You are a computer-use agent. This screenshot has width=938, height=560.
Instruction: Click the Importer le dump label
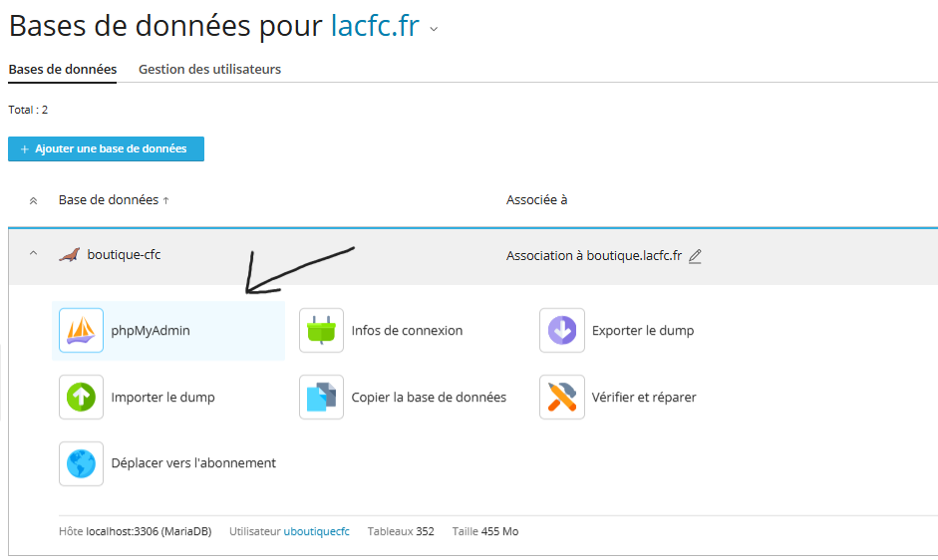[x=162, y=398]
